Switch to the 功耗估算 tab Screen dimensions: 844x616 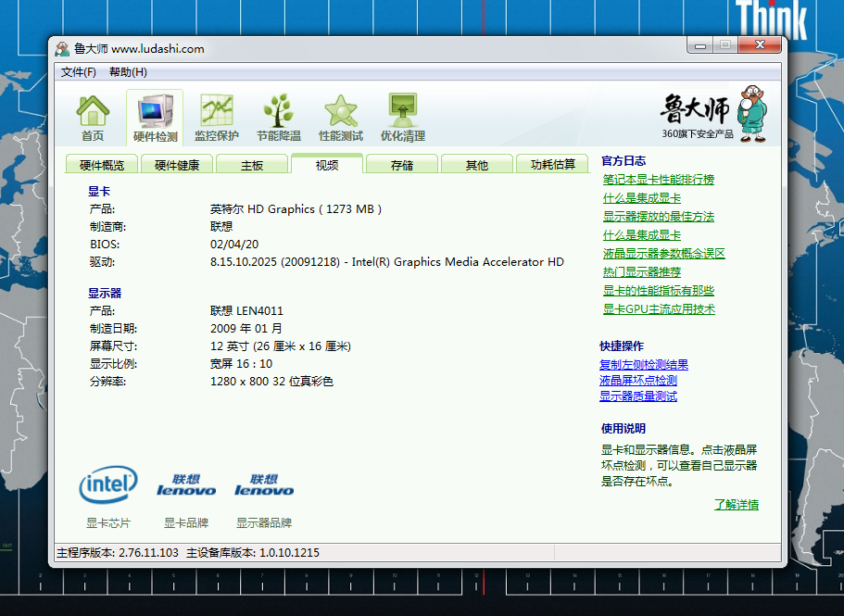tap(553, 165)
